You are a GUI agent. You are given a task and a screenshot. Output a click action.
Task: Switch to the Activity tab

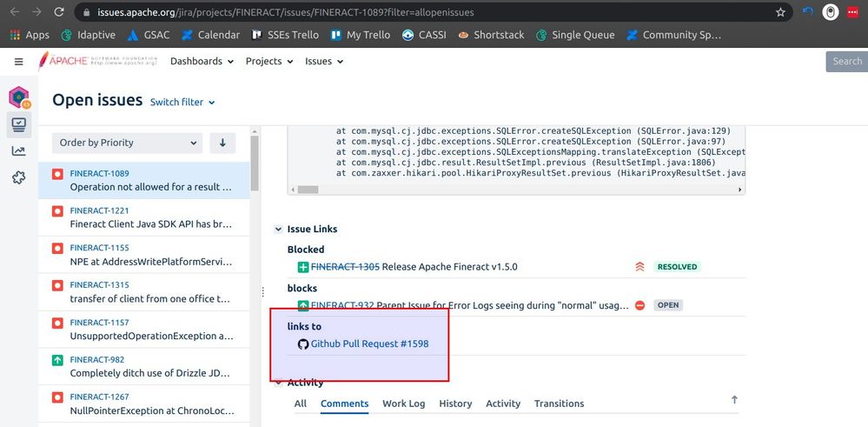pos(503,404)
